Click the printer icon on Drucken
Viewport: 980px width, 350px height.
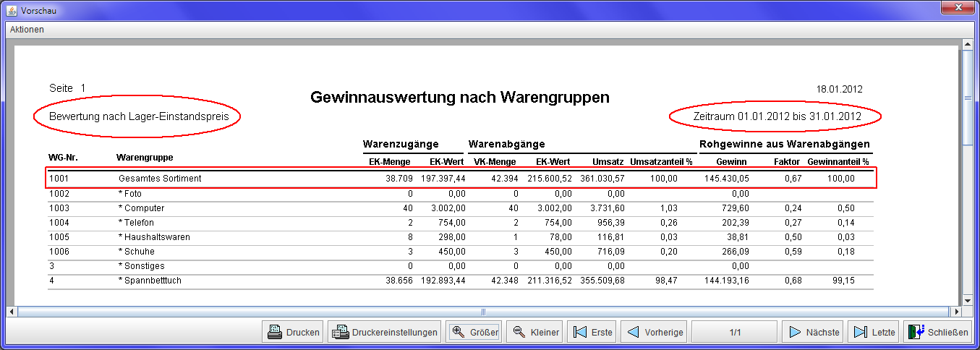tap(275, 333)
